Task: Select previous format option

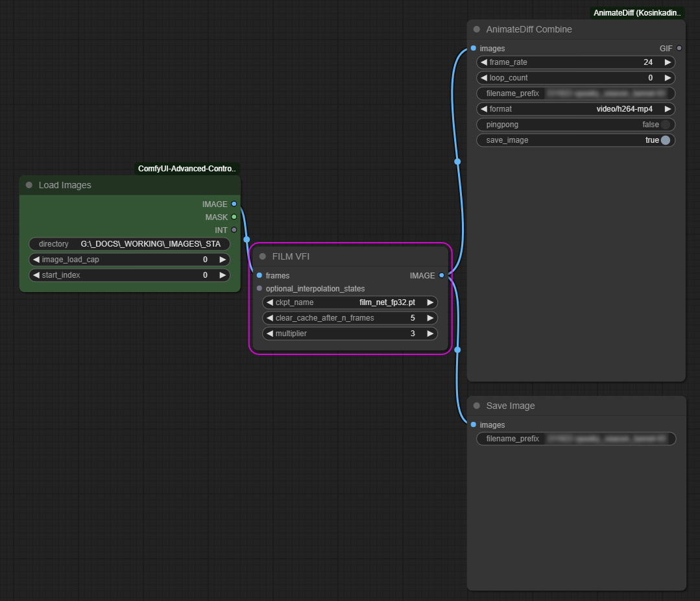Action: pyautogui.click(x=484, y=109)
